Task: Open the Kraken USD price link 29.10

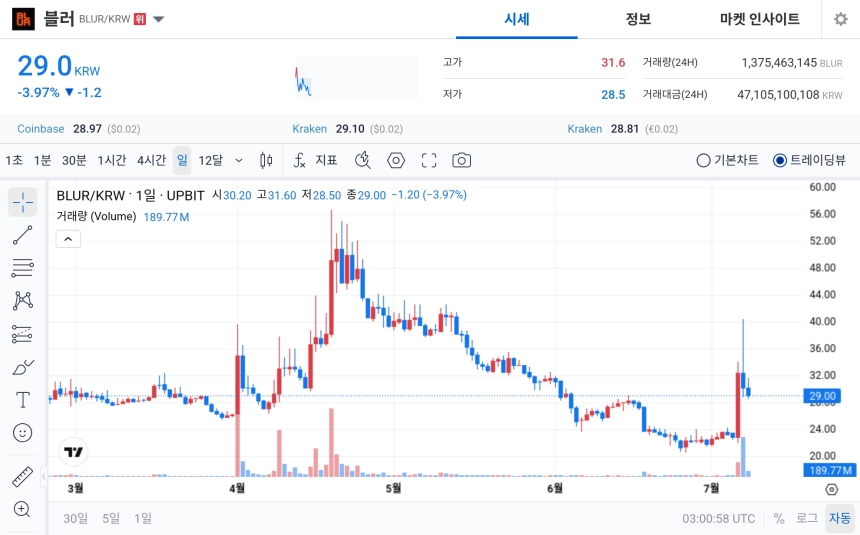Action: click(348, 129)
